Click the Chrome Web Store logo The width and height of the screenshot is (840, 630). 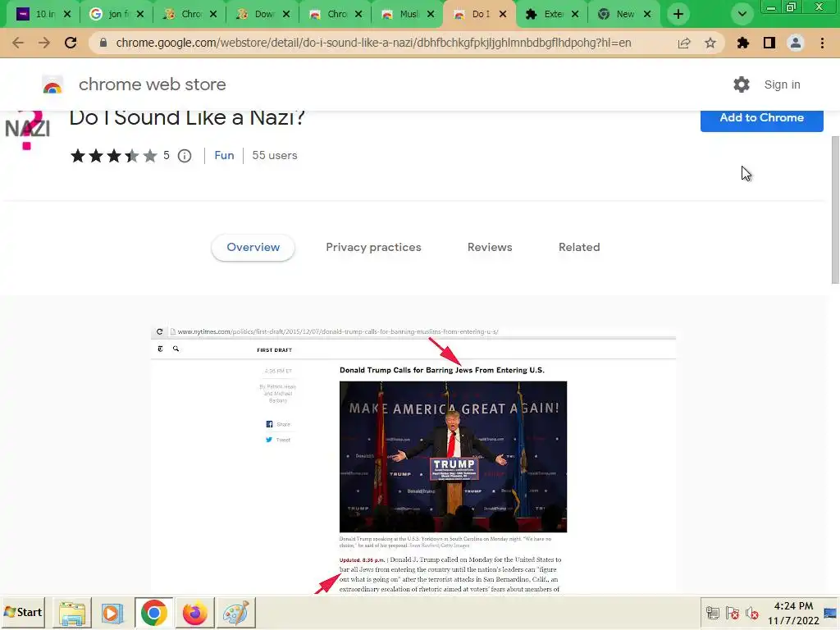point(52,84)
